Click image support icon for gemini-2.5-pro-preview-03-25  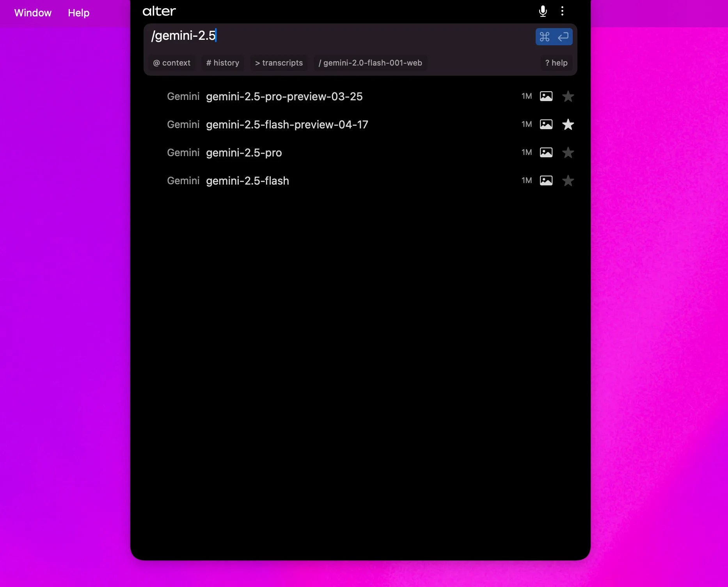pos(546,96)
